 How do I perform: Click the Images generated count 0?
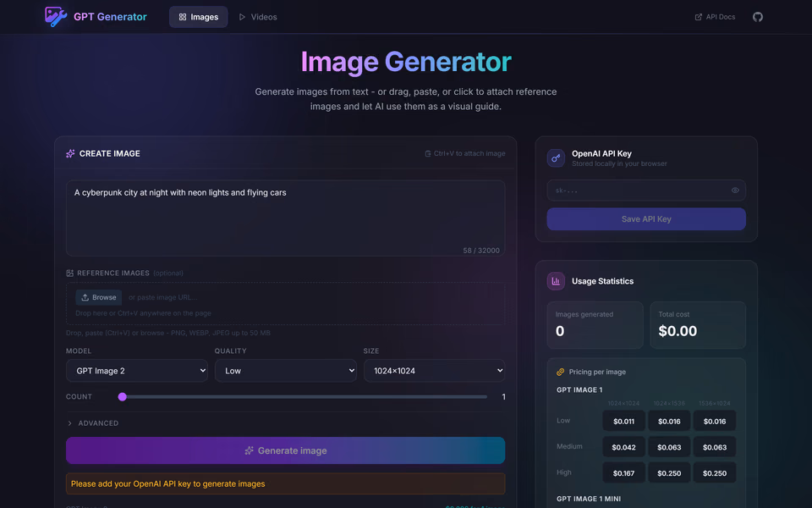tap(560, 331)
